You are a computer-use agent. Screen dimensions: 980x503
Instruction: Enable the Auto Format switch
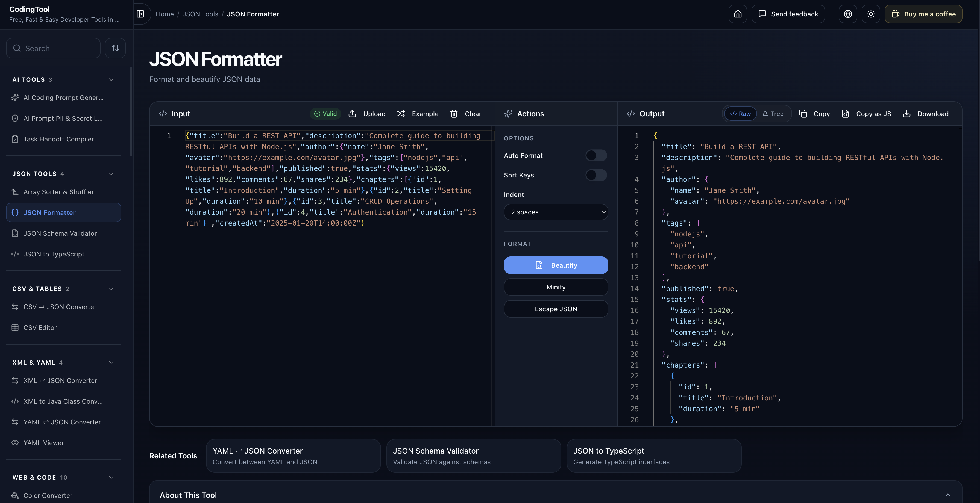(x=596, y=155)
